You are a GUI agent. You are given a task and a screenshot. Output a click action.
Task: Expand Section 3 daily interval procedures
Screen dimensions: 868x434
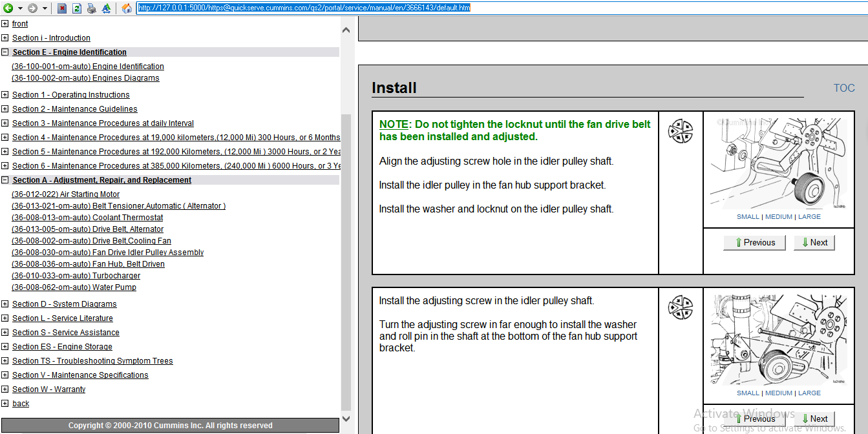point(5,123)
